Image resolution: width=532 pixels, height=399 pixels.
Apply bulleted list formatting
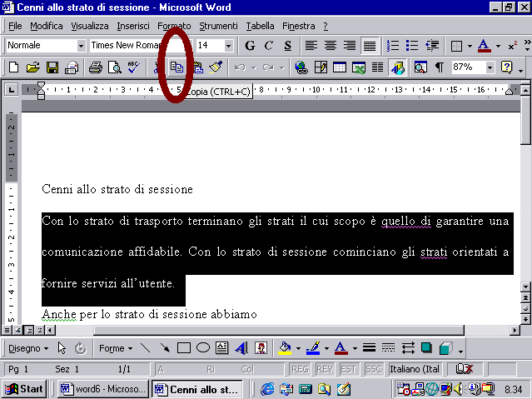coord(412,45)
